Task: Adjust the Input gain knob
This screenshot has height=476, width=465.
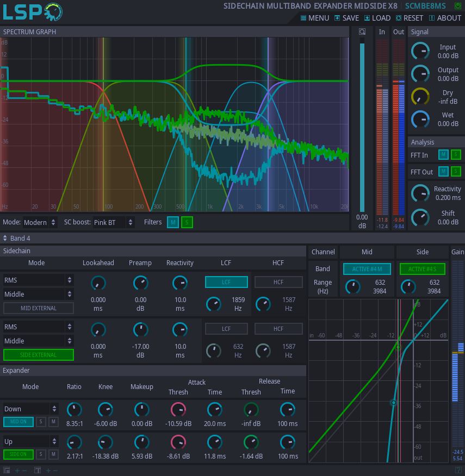Action: pos(420,51)
